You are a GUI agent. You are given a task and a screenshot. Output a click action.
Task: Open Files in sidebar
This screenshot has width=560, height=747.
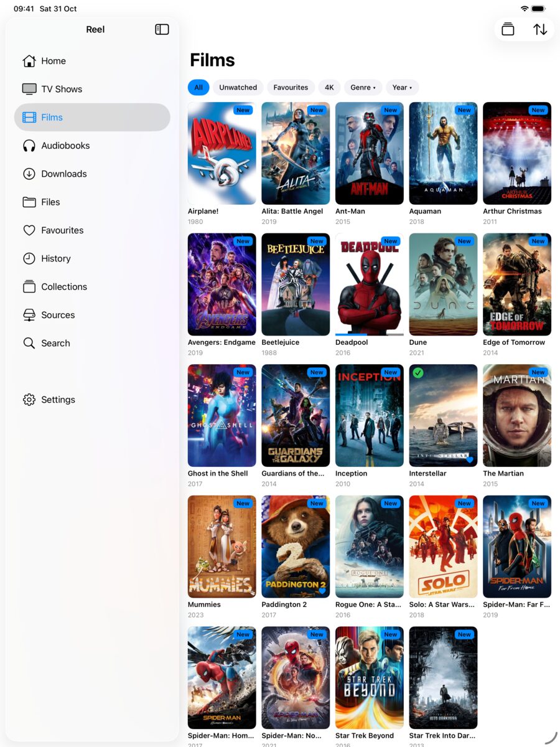pos(92,202)
